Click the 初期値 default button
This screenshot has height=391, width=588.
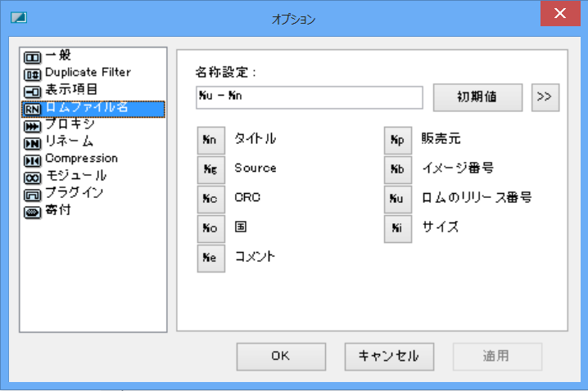(x=477, y=97)
